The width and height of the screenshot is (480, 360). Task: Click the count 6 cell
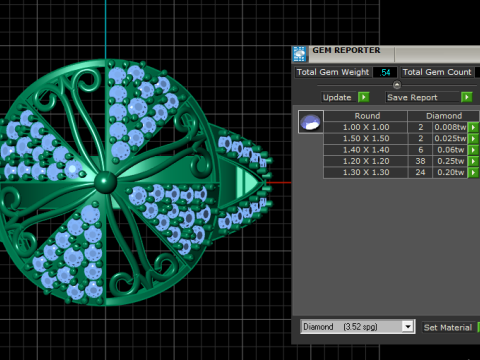coord(420,150)
